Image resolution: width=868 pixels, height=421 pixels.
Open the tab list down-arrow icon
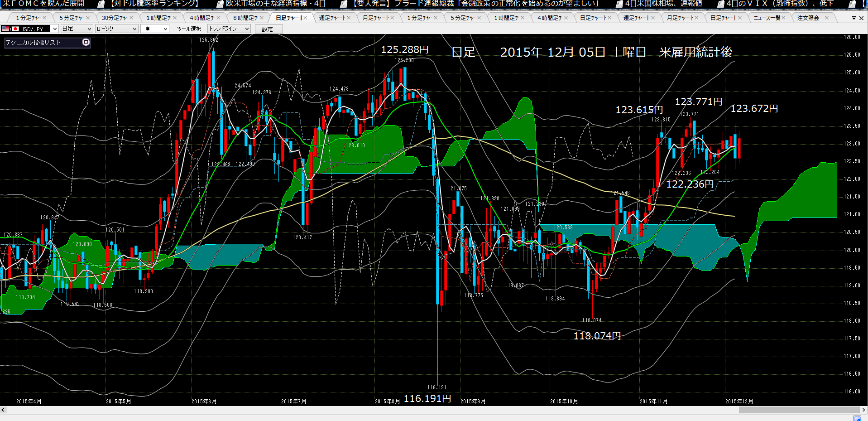(x=854, y=18)
